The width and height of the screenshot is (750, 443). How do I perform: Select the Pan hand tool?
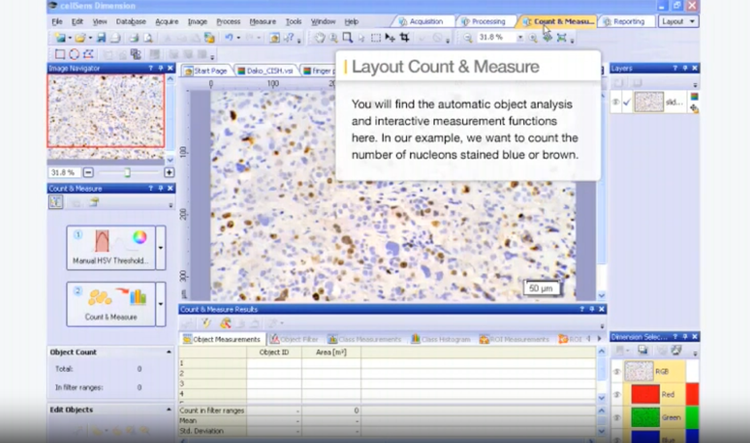(x=320, y=37)
